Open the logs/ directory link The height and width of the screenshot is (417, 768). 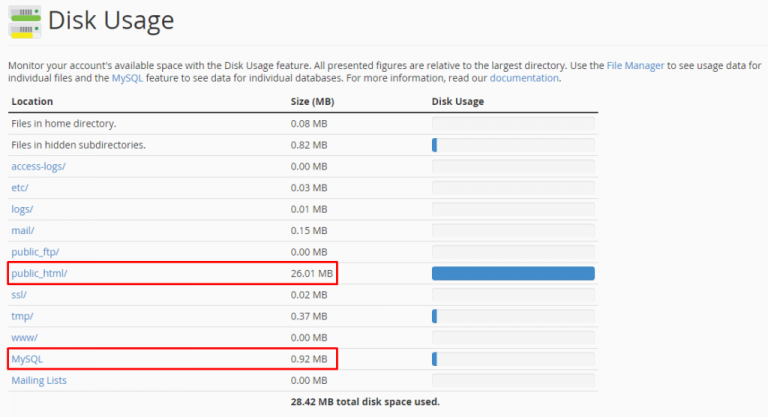22,209
